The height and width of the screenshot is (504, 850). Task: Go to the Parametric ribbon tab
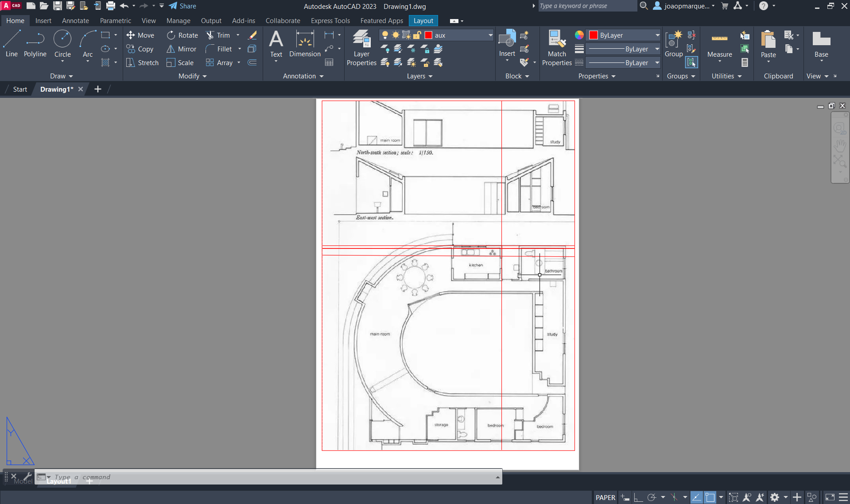pyautogui.click(x=116, y=21)
